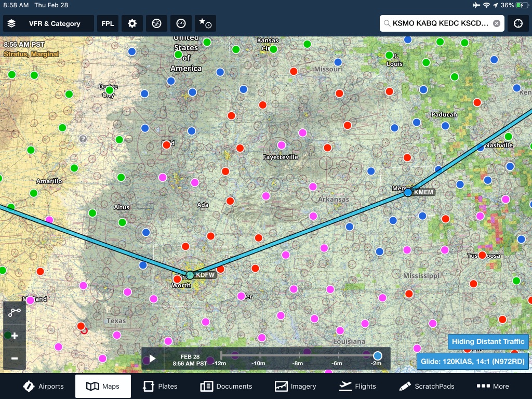Open the VFR & Category map layers dropdown
The width and height of the screenshot is (532, 399).
(48, 23)
